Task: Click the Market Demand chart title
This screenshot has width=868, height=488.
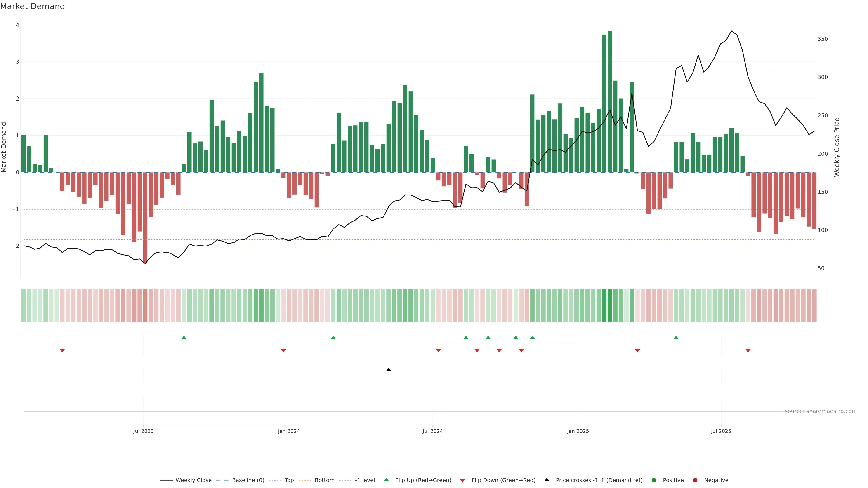Action: [x=32, y=6]
